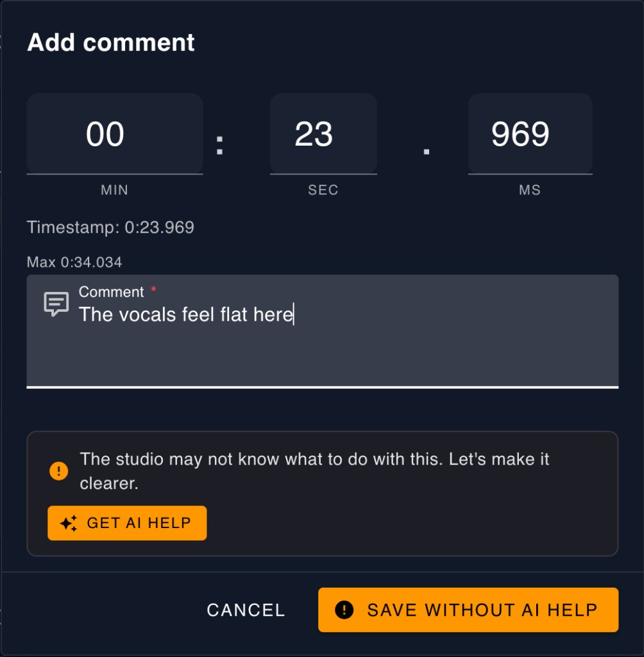Select the SEC value field showing 23
Viewport: 644px width, 657px height.
click(323, 133)
